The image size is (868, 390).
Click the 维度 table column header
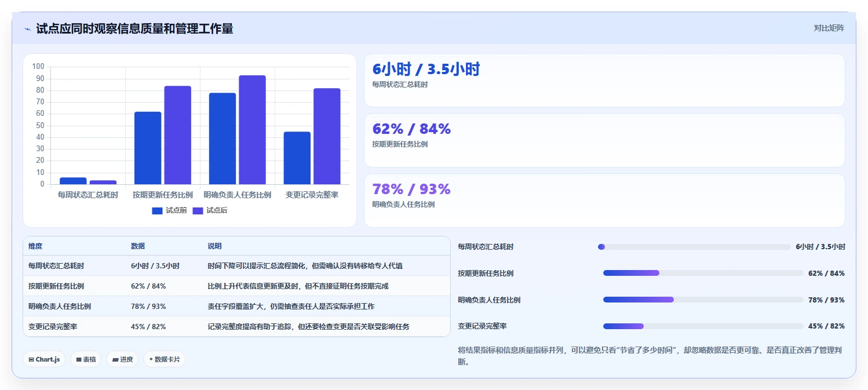[x=35, y=246]
